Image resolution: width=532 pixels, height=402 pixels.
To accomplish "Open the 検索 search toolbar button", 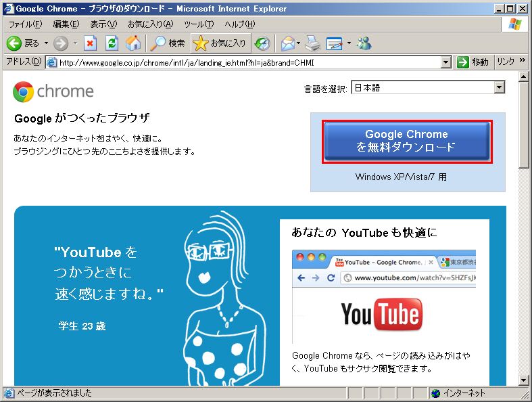I will pyautogui.click(x=168, y=43).
